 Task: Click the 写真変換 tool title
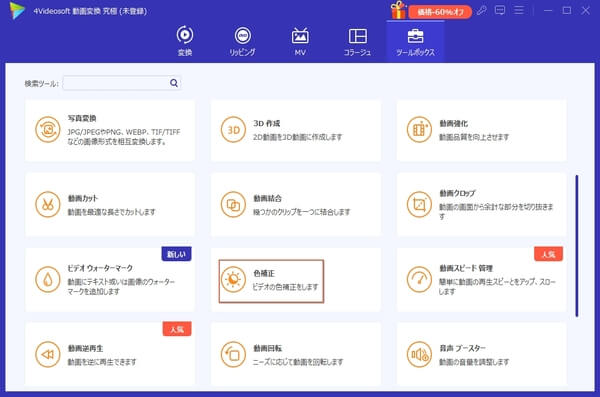click(x=82, y=118)
